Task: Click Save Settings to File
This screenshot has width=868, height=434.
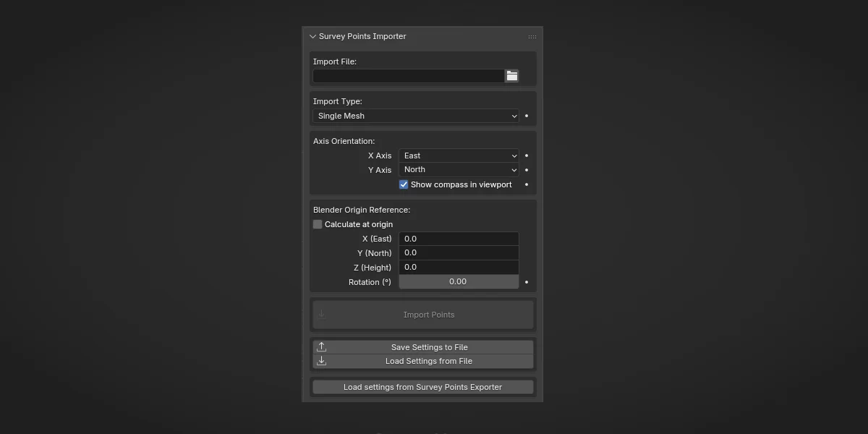Action: coord(429,346)
